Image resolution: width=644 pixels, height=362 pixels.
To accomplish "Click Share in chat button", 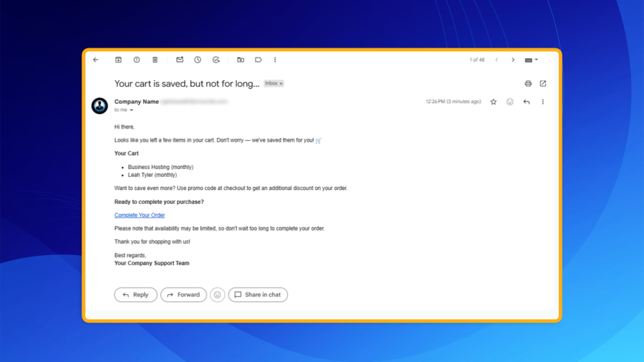I will 258,295.
